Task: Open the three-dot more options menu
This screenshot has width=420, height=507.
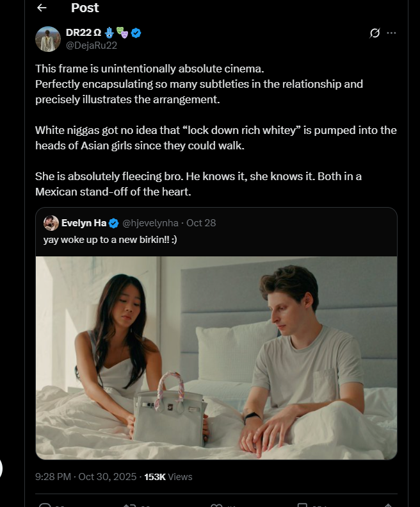Action: coord(391,33)
